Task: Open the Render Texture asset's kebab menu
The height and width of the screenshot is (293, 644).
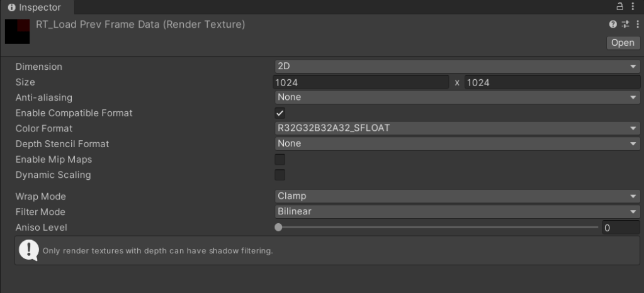Action: 637,25
